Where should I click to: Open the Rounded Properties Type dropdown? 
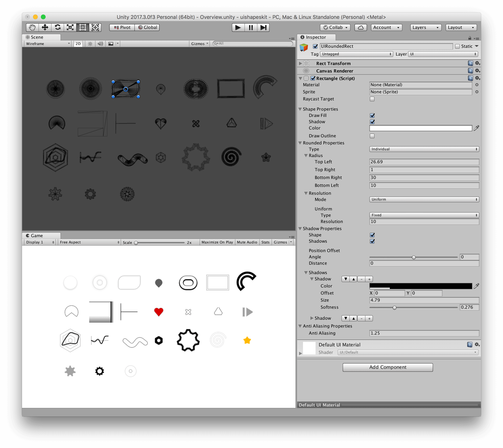click(424, 149)
